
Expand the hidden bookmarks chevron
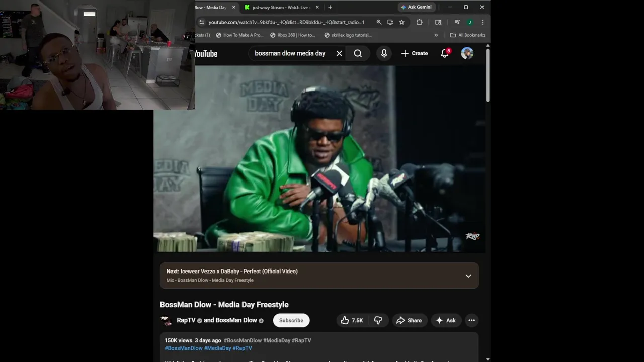click(436, 35)
